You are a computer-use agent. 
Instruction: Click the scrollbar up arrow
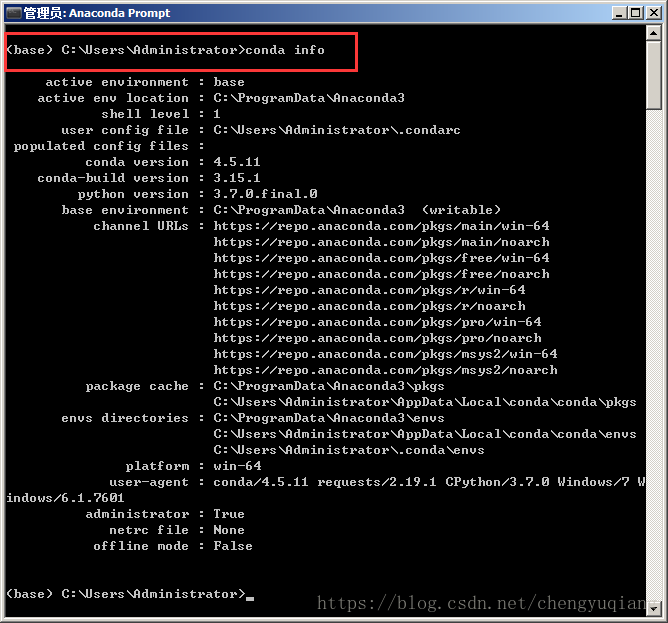[x=654, y=33]
